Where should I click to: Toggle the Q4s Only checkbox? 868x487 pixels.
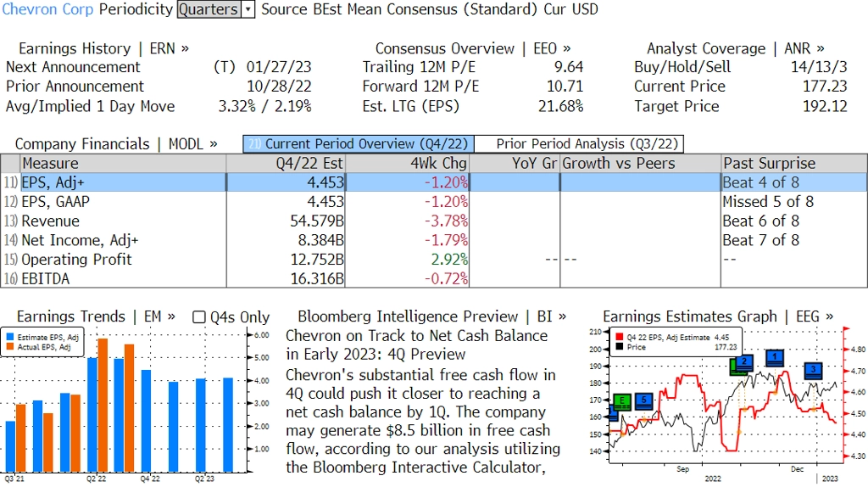pyautogui.click(x=198, y=317)
